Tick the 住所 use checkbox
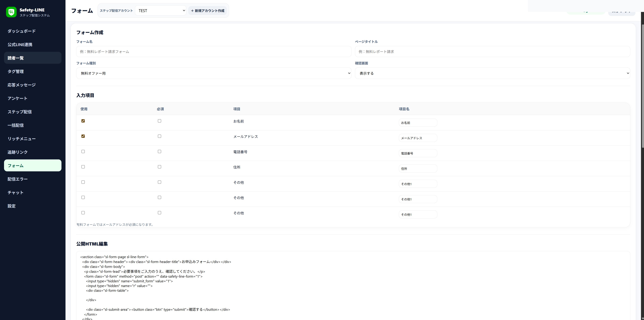 [x=83, y=167]
